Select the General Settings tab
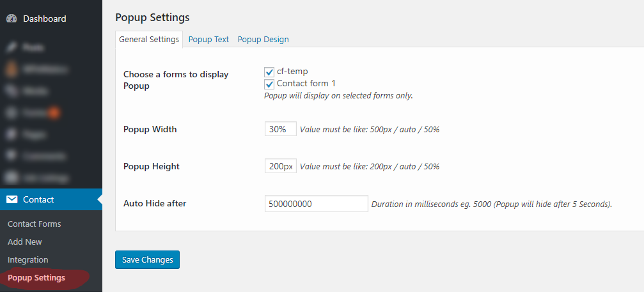 149,39
